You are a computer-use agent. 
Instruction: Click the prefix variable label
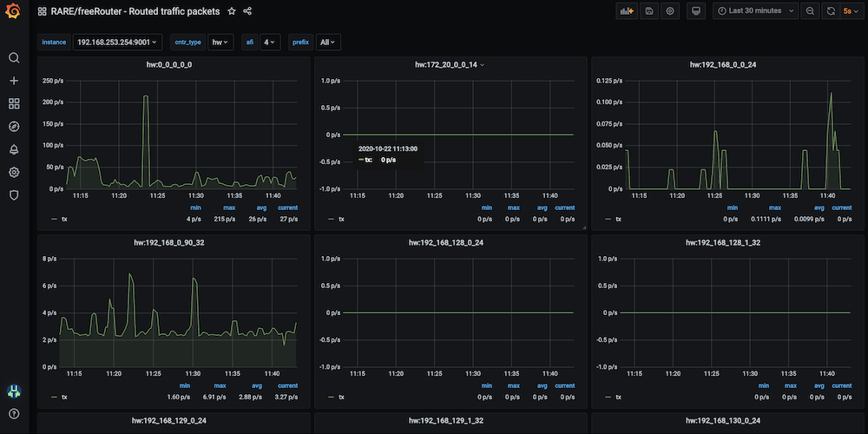[x=300, y=42]
